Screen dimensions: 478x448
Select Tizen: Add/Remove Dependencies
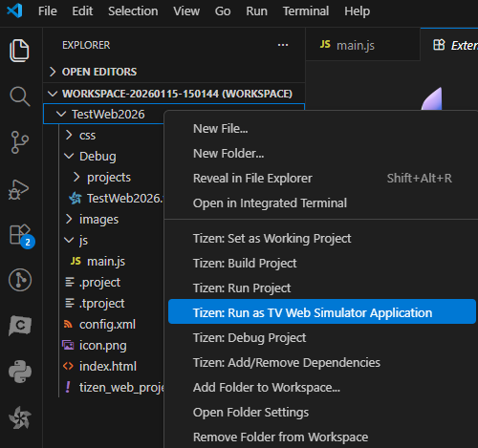322,363
